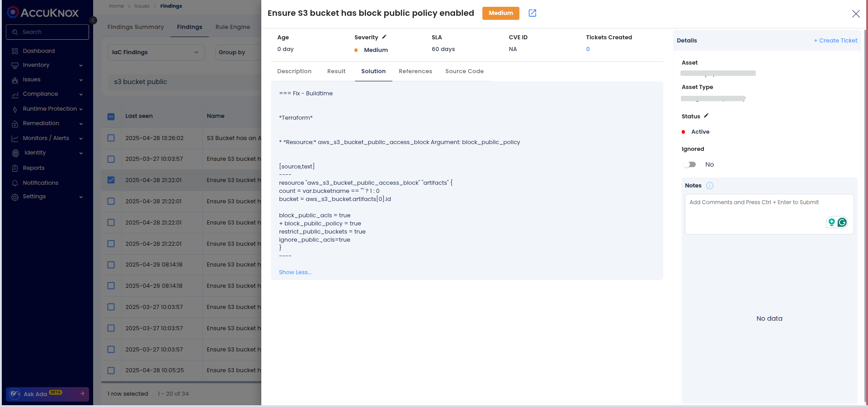Image resolution: width=868 pixels, height=407 pixels.
Task: Switch to the Description tab
Action: [x=294, y=71]
